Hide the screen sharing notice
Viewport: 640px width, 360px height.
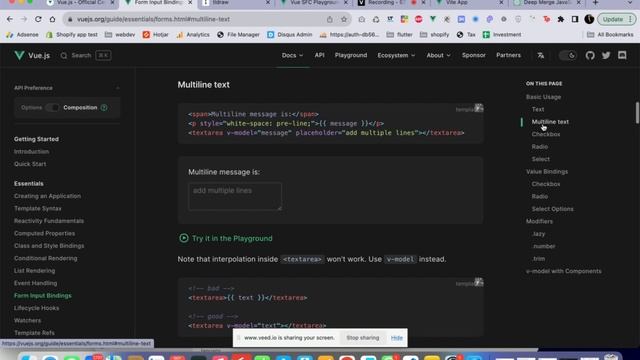click(x=397, y=338)
